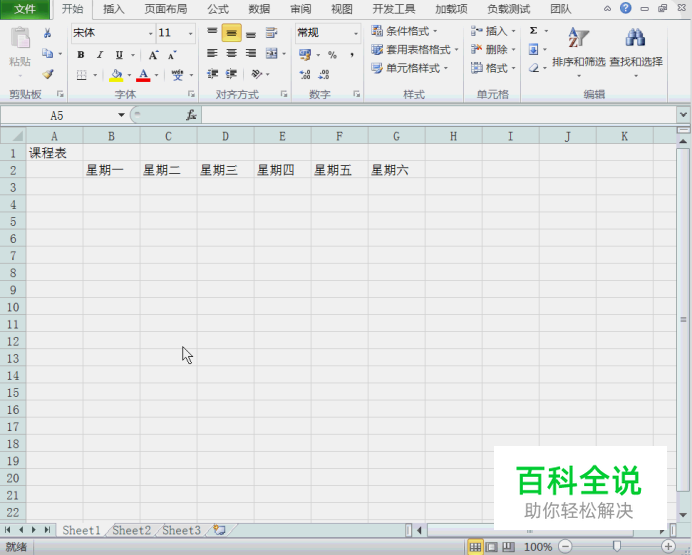Click the Paste clipboard icon
This screenshot has height=555, width=692.
coord(20,38)
